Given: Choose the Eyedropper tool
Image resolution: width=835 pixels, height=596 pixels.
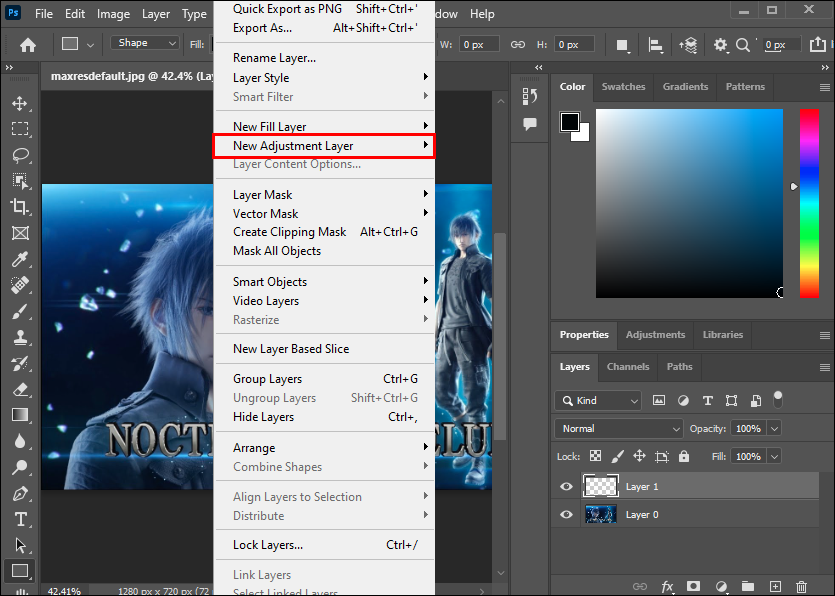Looking at the screenshot, I should point(20,259).
